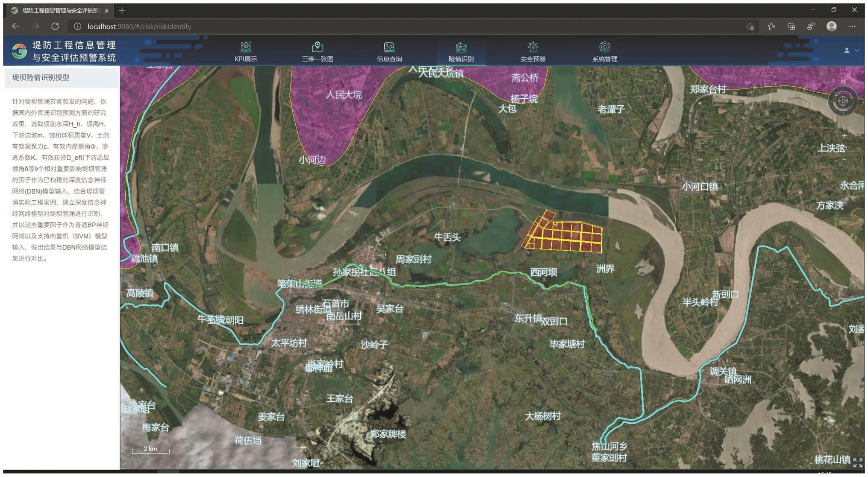Viewport: 868px width, 477px height.
Task: Refresh the current page
Action: [55, 26]
